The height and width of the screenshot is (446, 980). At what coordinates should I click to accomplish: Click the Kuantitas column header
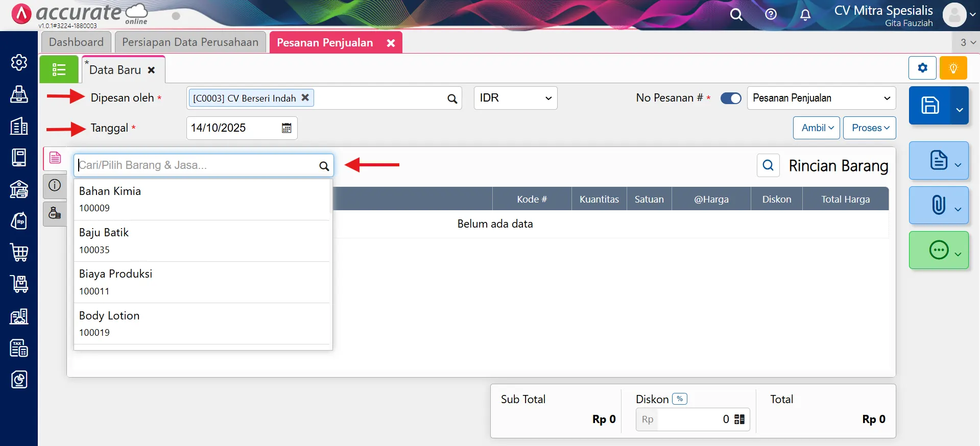(x=599, y=199)
